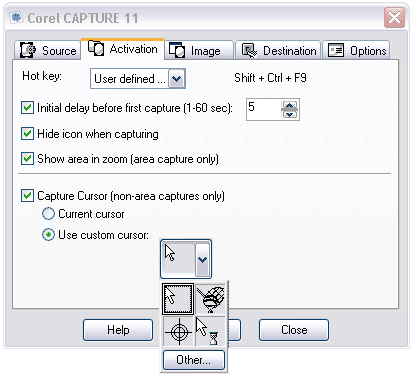
Task: Click the Help button
Action: pos(118,330)
